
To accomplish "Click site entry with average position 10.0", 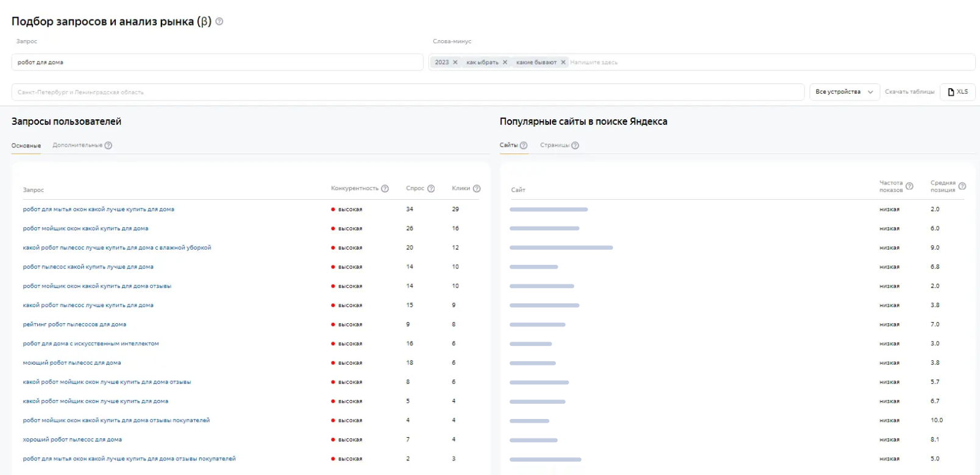I will point(530,421).
